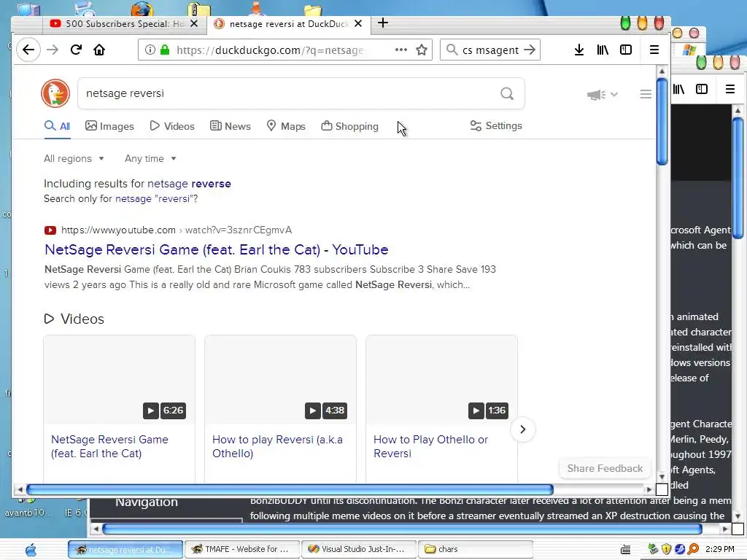Screen dimensions: 747x560
Task: Close the netsage reversi tab
Action: pyautogui.click(x=358, y=23)
